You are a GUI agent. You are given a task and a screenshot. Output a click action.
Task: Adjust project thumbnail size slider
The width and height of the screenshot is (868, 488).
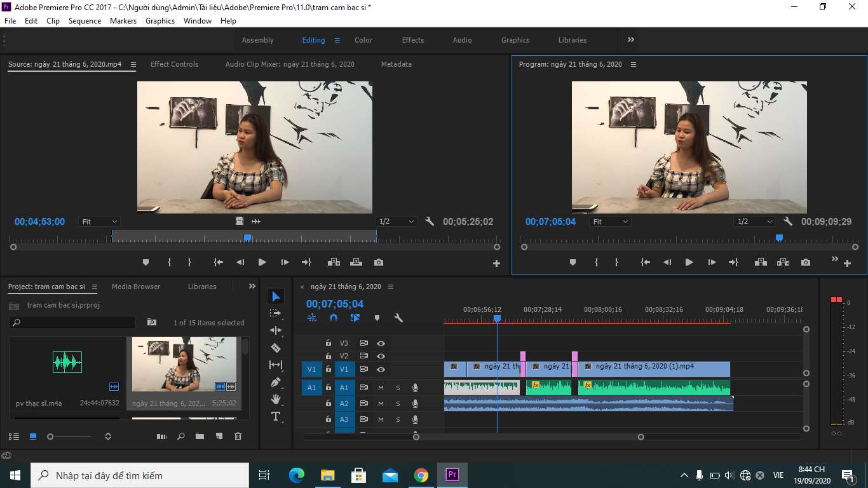point(50,437)
